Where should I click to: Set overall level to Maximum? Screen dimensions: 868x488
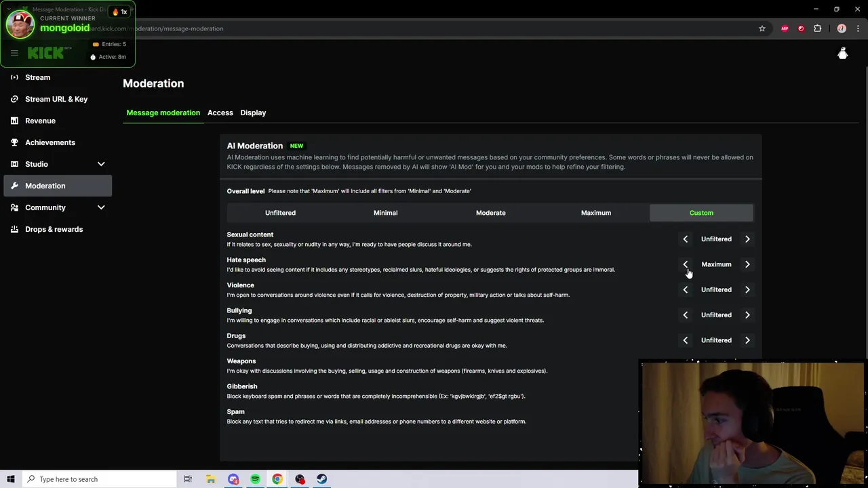pos(596,213)
